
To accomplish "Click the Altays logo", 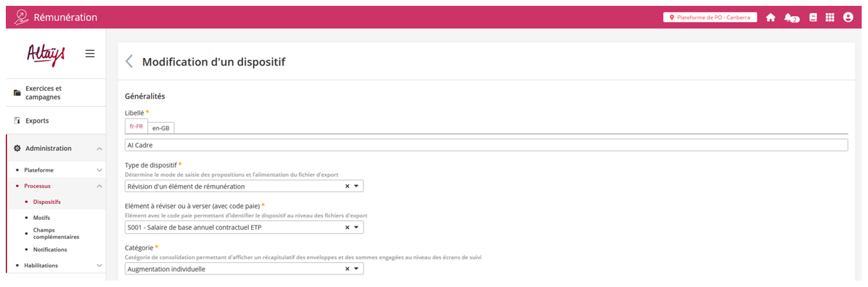I will (x=46, y=54).
